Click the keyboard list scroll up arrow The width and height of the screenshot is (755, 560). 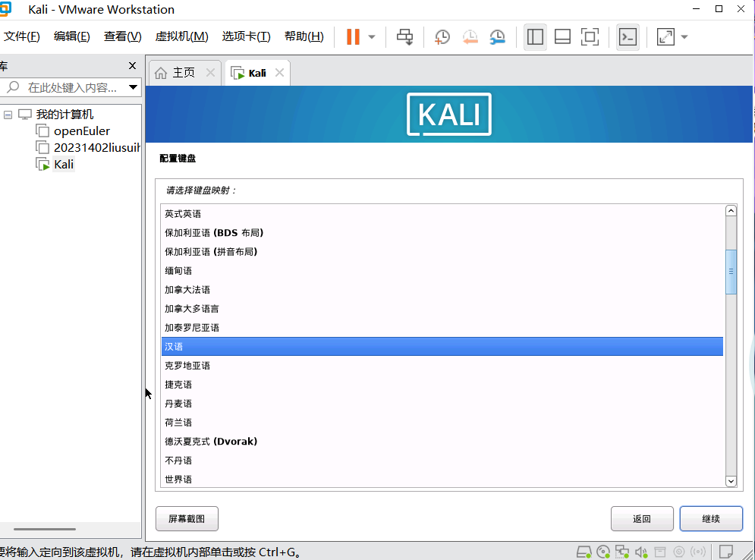click(731, 210)
